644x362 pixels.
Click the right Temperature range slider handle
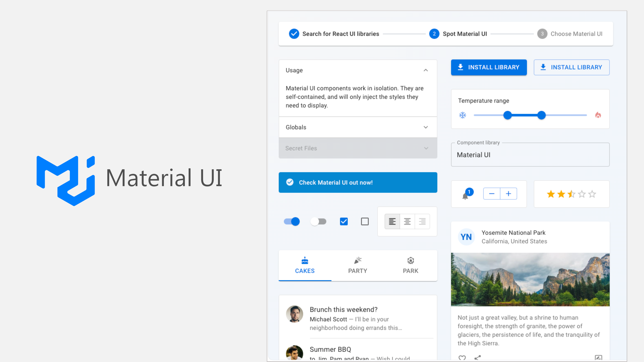541,115
